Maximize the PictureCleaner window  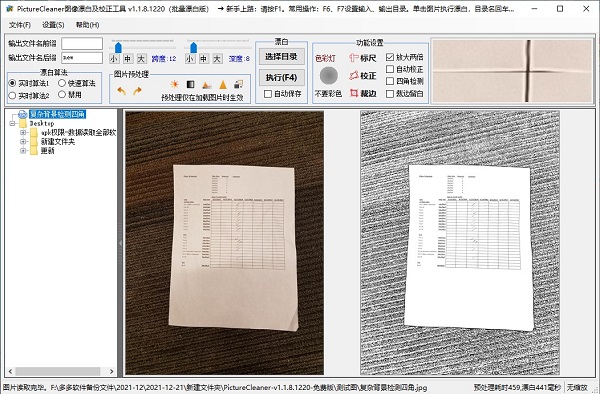coord(560,8)
